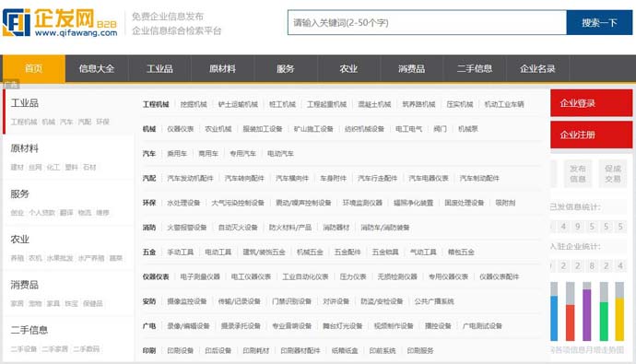Open the 摄像监控设备 link
This screenshot has height=364, width=636.
coord(187,301)
